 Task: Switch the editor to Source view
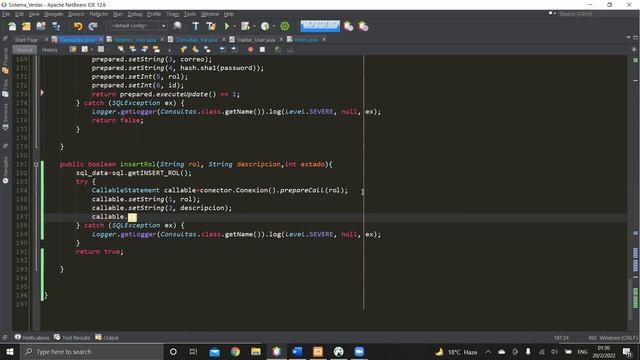pyautogui.click(x=24, y=50)
